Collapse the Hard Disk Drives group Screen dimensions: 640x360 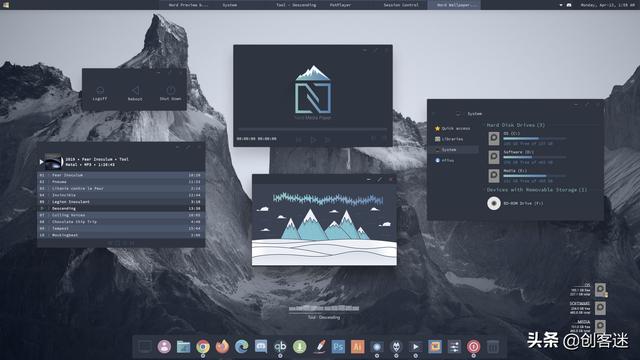[x=516, y=125]
